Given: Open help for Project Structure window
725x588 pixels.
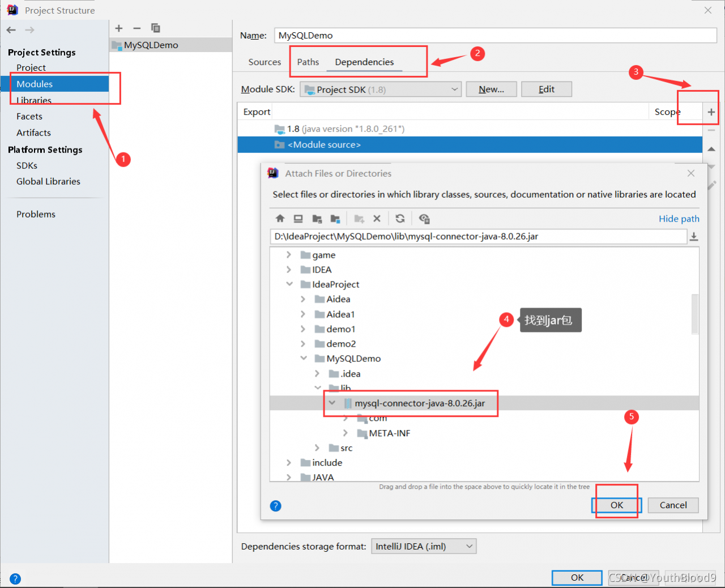Looking at the screenshot, I should click(15, 578).
